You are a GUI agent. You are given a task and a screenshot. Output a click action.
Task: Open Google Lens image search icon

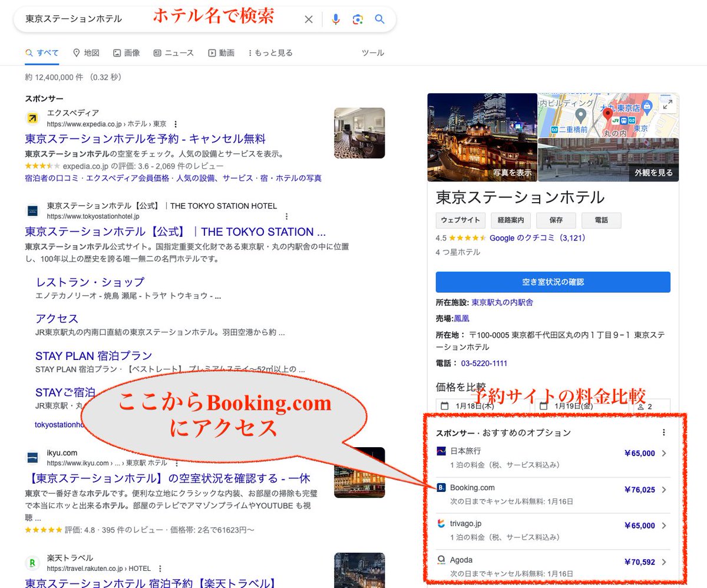click(358, 19)
